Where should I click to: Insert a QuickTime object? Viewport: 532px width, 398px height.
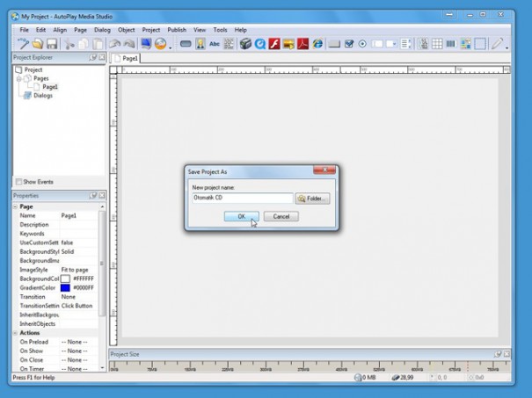click(260, 44)
